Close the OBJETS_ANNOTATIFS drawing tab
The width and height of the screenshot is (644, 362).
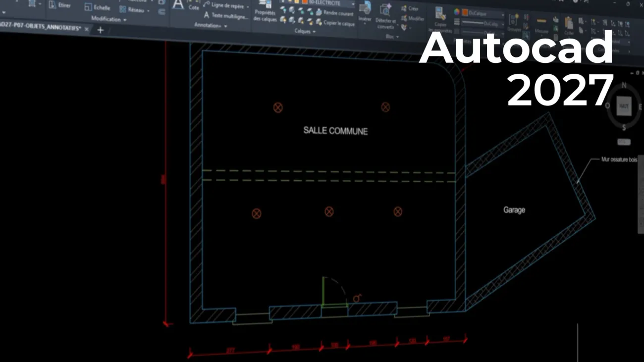(x=87, y=29)
